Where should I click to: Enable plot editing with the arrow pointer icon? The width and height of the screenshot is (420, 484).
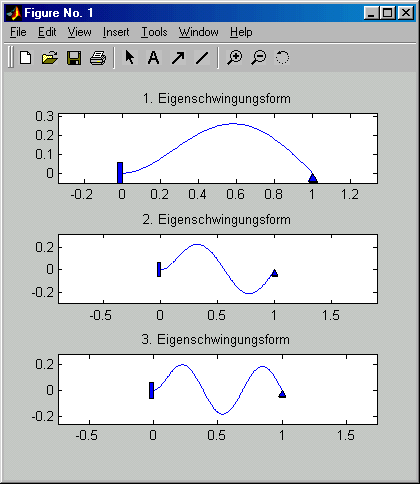coord(129,58)
